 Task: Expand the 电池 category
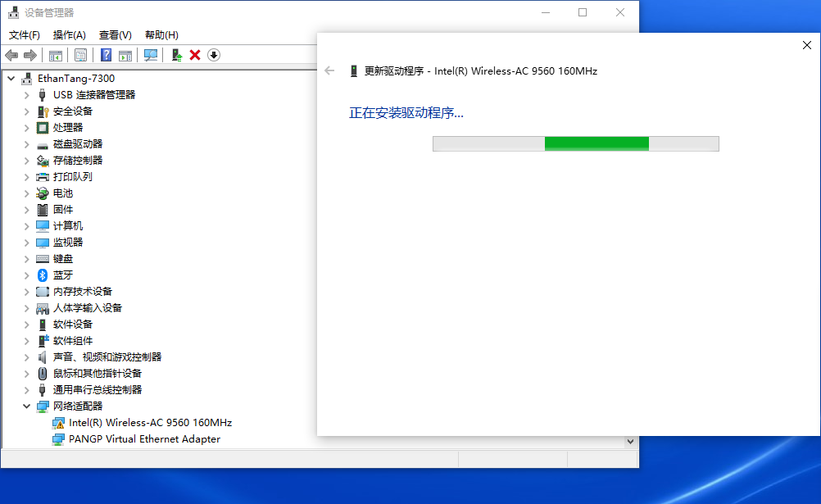pyautogui.click(x=27, y=193)
